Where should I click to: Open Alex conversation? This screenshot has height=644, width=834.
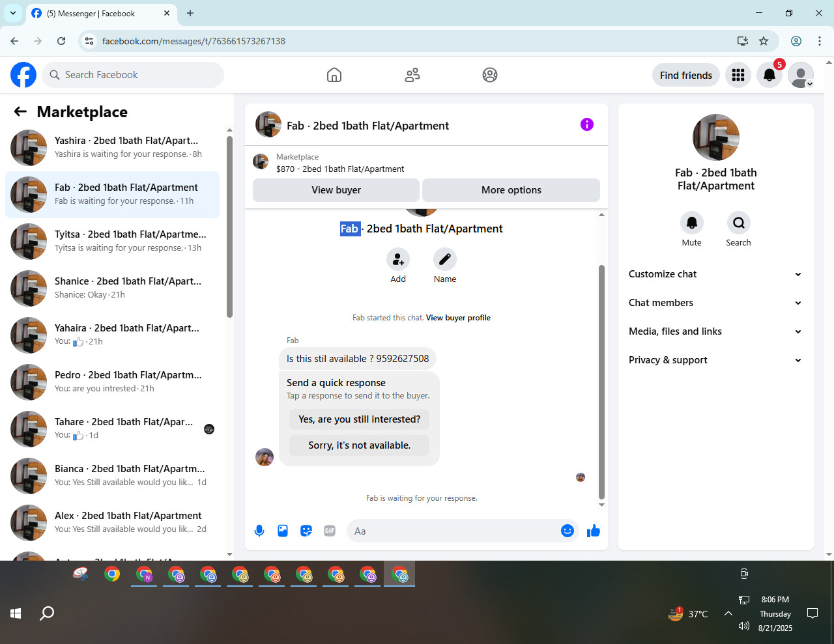(112, 523)
